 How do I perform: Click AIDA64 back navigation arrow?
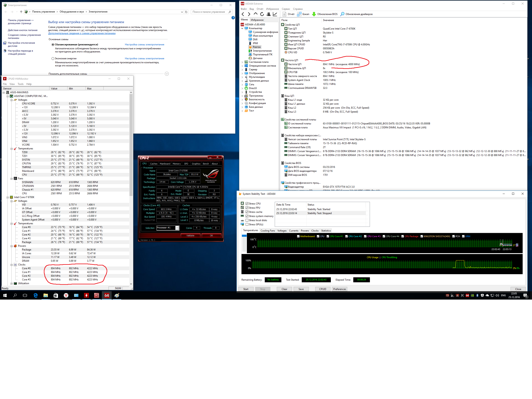point(243,14)
